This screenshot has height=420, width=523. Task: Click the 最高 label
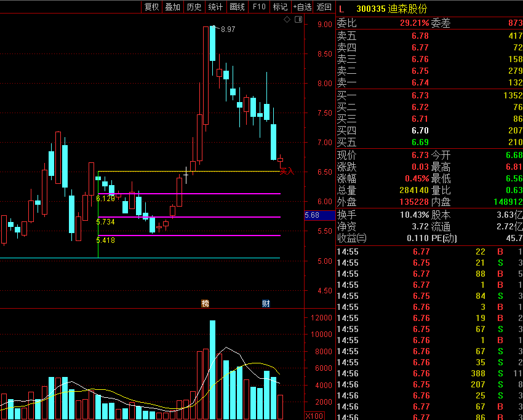point(441,167)
